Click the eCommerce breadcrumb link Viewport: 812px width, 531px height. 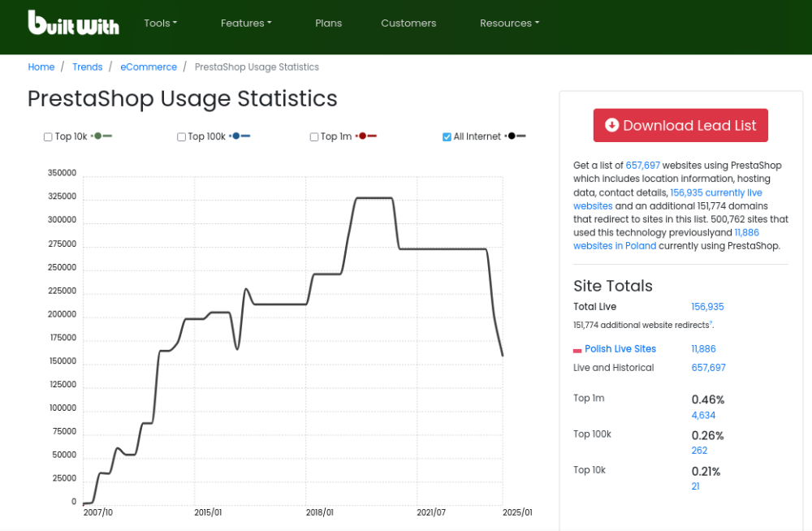(149, 67)
